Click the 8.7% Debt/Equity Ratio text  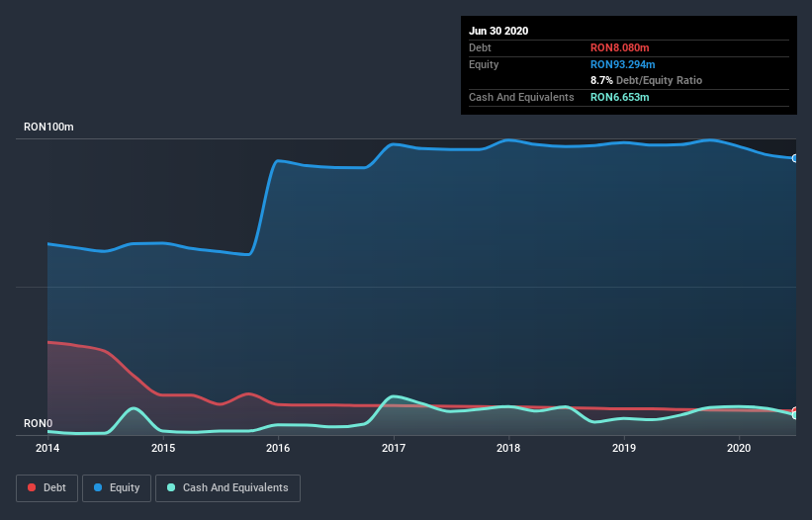pyautogui.click(x=646, y=81)
